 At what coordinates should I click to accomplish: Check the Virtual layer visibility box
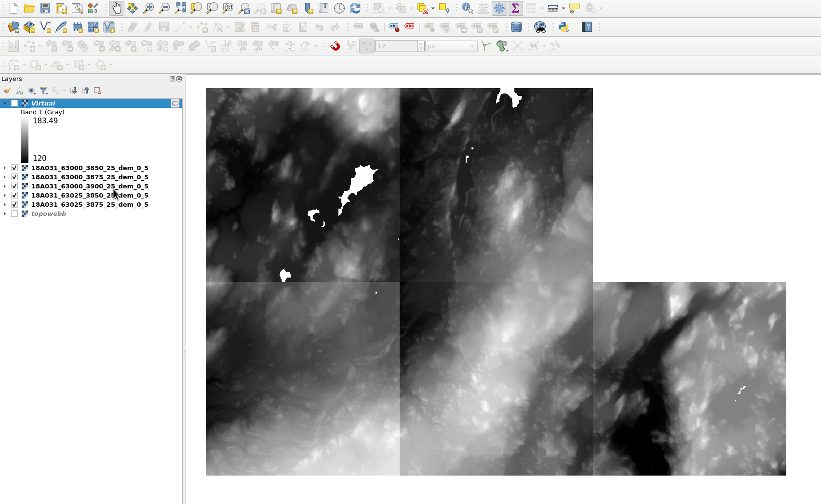pyautogui.click(x=14, y=103)
